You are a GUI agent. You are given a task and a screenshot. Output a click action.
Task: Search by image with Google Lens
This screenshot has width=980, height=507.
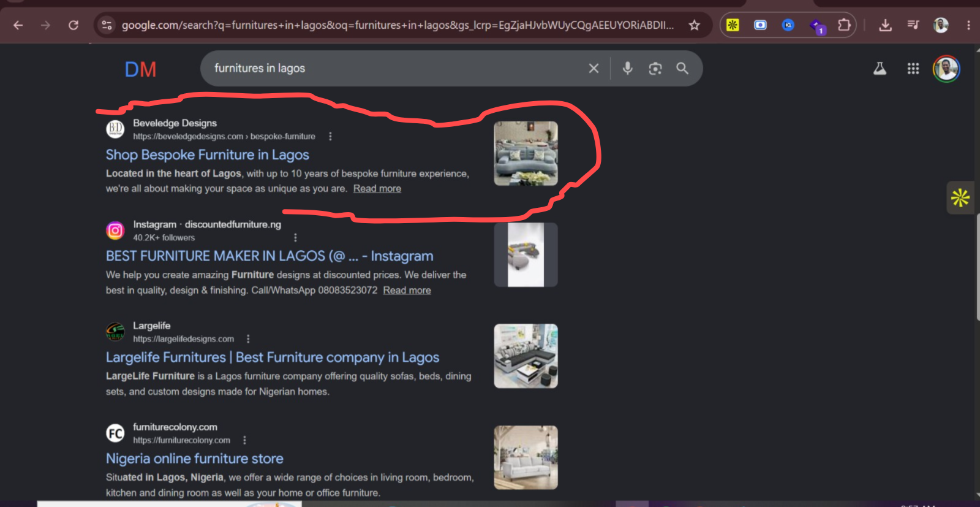tap(655, 69)
